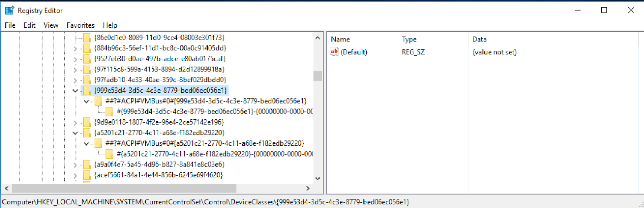
Task: Click the tree horizontal scrollbar thumb
Action: tap(124, 188)
